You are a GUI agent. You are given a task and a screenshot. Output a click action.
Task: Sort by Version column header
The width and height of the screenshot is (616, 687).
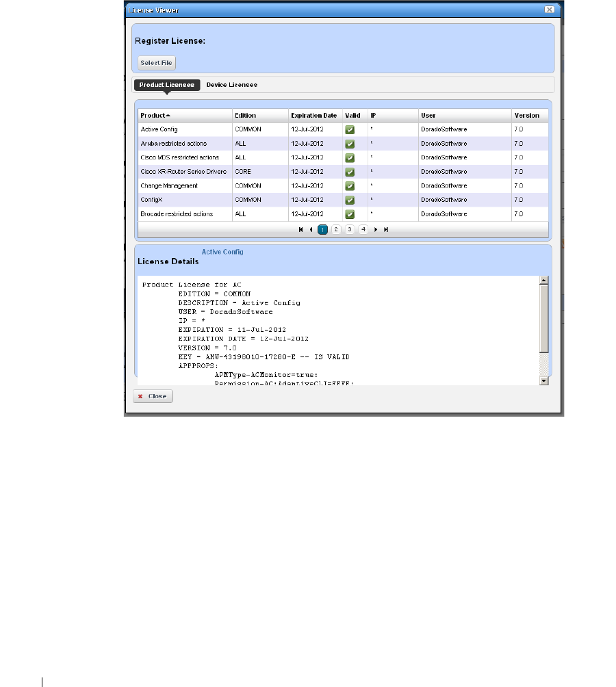(530, 115)
